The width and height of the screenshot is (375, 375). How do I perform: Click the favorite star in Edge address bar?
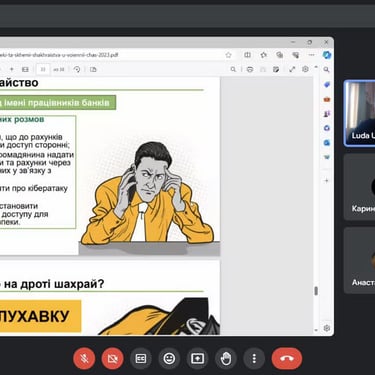[228, 55]
